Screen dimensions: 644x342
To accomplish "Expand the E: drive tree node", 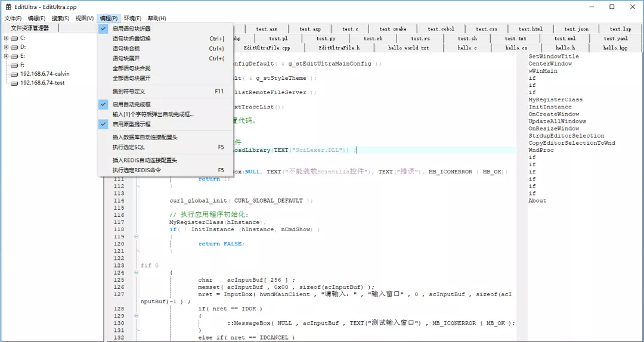I will (6, 56).
